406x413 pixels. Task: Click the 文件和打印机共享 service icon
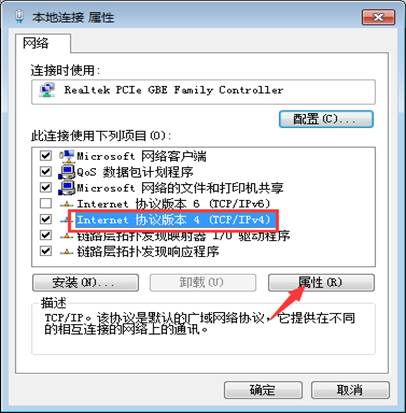[x=67, y=188]
